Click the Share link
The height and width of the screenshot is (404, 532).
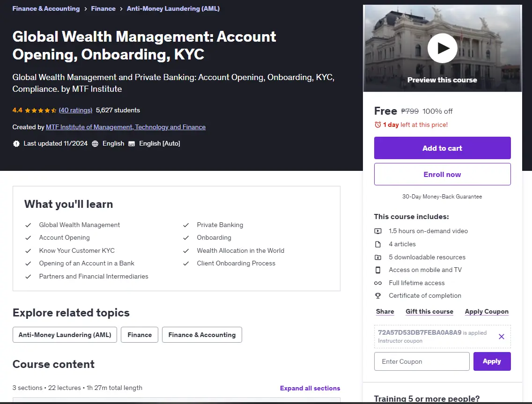(385, 311)
